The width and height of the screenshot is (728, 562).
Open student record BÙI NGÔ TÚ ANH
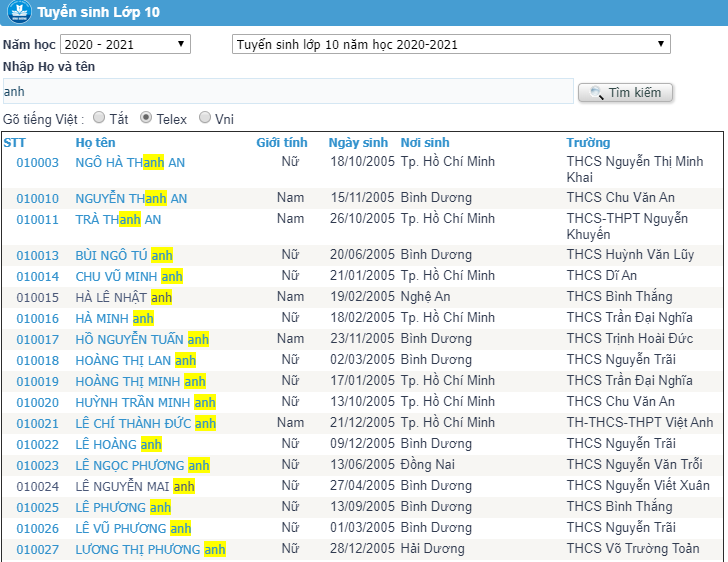click(x=124, y=256)
